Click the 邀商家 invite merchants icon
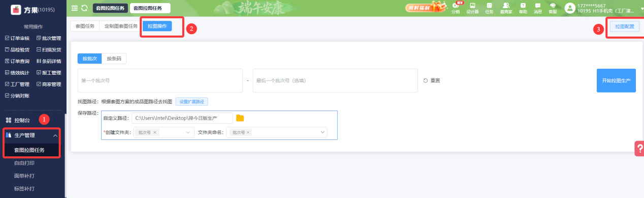The image size is (644, 198). tap(506, 8)
